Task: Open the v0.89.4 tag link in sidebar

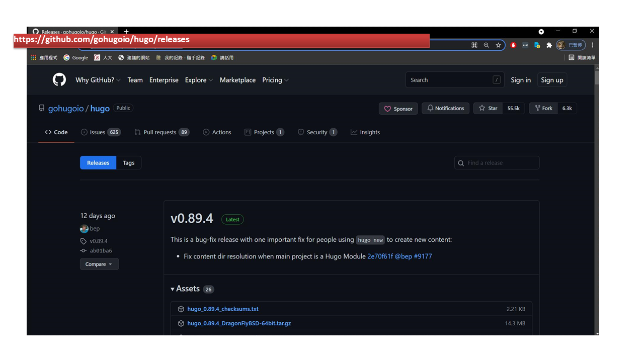Action: point(99,241)
